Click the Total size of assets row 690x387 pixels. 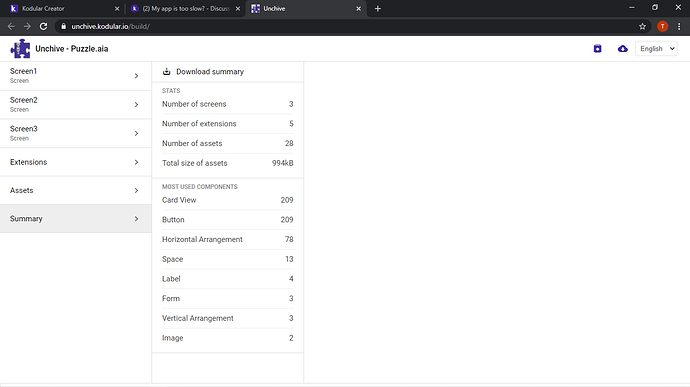pos(228,163)
